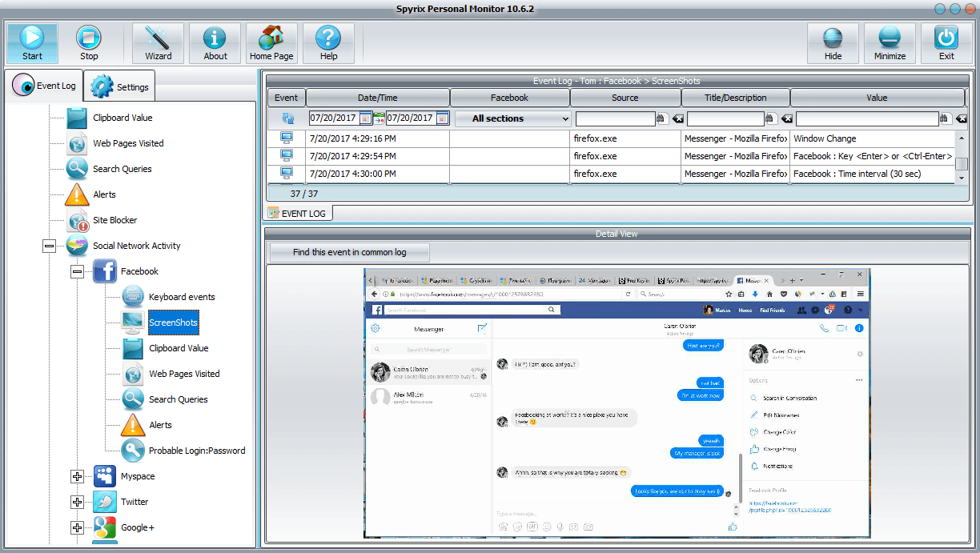Expand the Twitter node
This screenshot has height=553, width=980.
77,503
